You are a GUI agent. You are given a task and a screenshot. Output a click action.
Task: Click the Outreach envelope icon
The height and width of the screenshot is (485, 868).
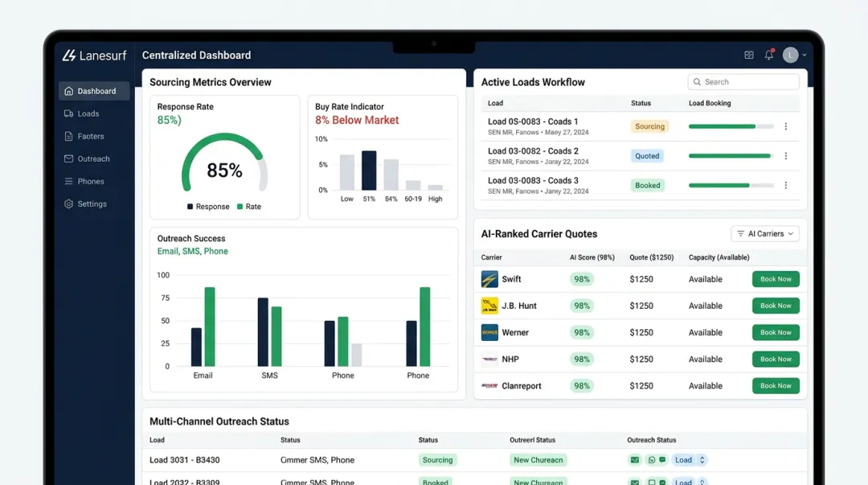click(x=68, y=158)
